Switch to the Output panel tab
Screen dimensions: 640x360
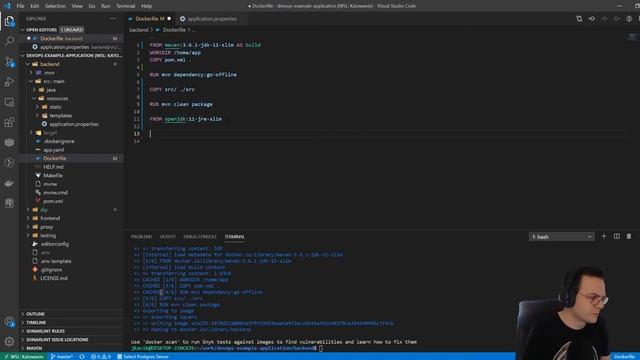tap(167, 237)
